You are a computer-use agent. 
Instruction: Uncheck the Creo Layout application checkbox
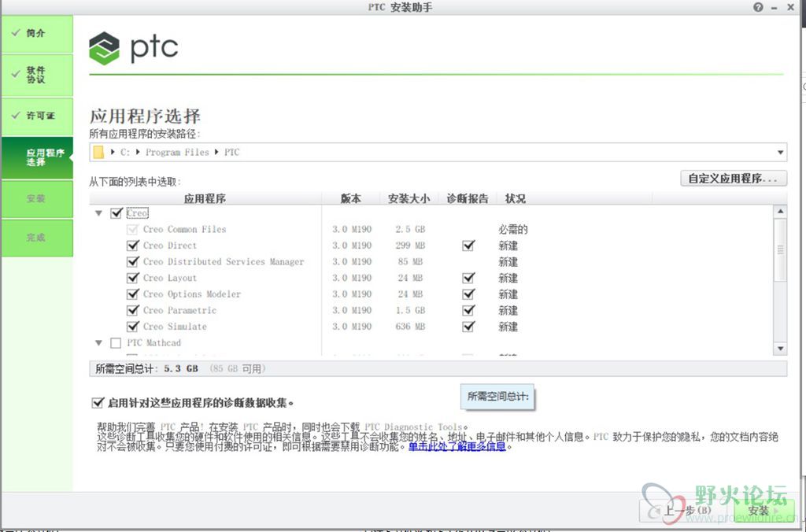pyautogui.click(x=133, y=278)
